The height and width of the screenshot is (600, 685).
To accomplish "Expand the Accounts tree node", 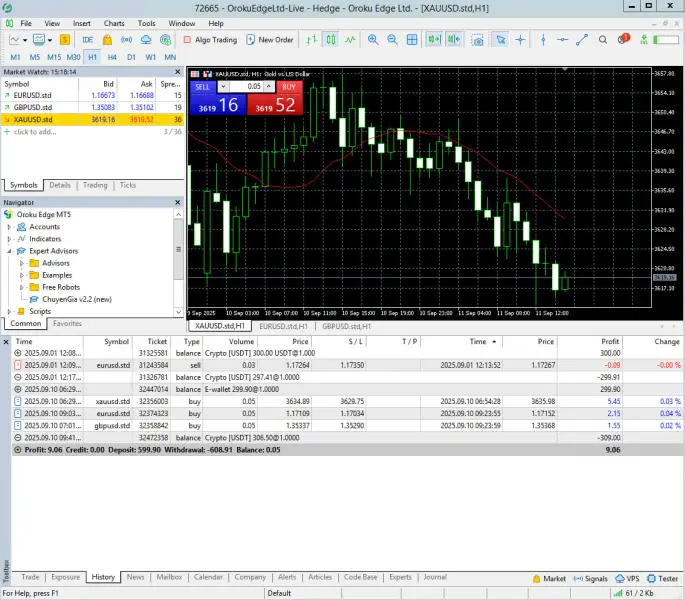I will (x=9, y=227).
